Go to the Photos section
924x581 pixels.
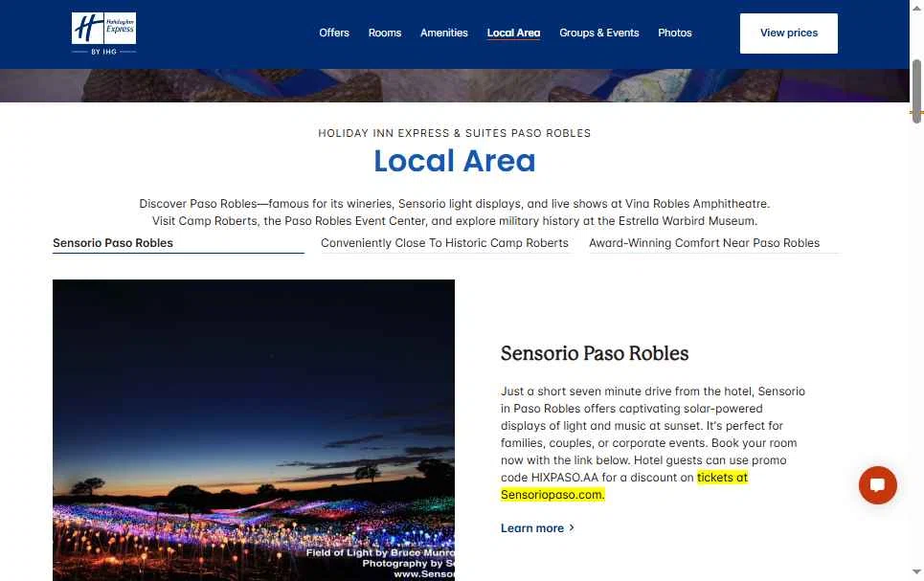point(675,33)
